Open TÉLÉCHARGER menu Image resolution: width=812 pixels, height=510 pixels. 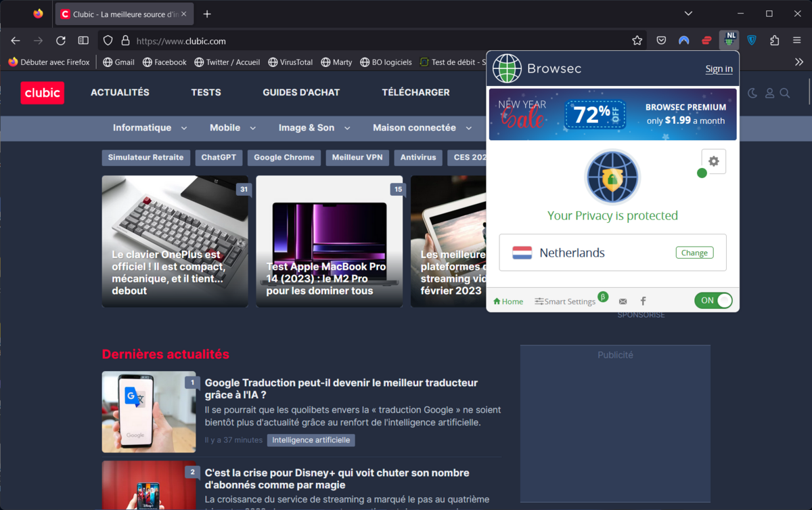pos(415,92)
